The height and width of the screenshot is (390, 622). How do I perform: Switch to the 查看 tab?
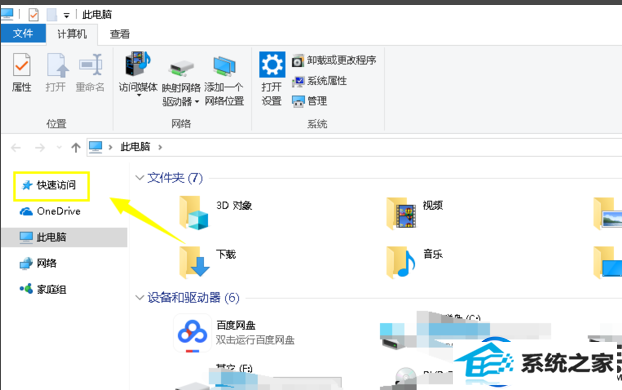pyautogui.click(x=120, y=34)
